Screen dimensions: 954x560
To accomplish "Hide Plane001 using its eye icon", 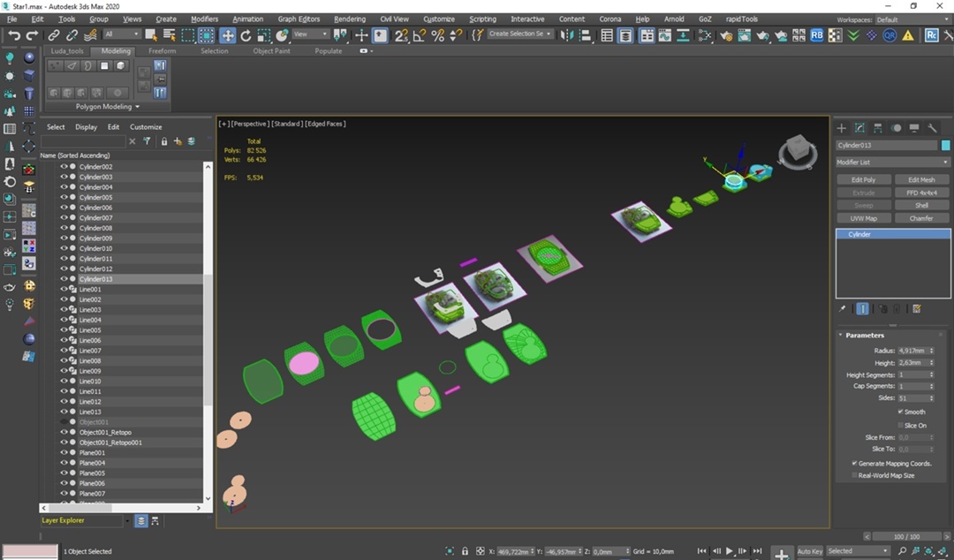I will point(64,452).
